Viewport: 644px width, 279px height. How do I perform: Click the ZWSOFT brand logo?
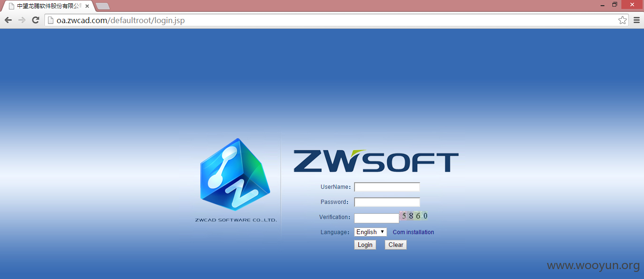[376, 161]
